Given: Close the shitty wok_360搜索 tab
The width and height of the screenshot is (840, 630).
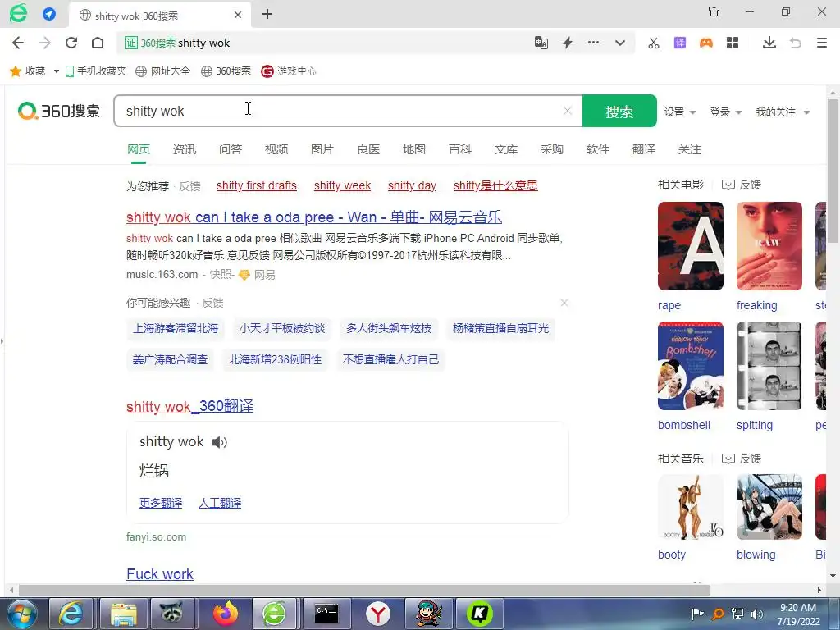Looking at the screenshot, I should click(238, 15).
